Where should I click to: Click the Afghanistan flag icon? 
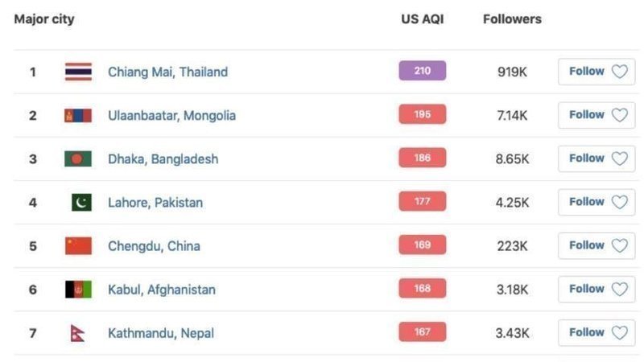pyautogui.click(x=78, y=289)
